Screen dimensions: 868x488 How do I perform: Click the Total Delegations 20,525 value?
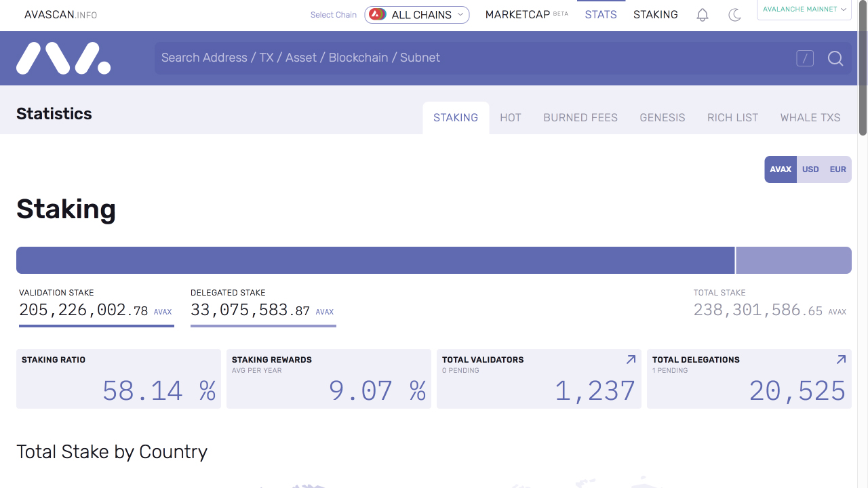click(797, 391)
